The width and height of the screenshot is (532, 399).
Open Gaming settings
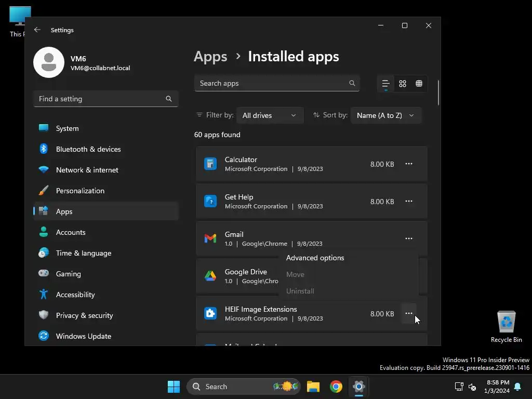click(106, 274)
